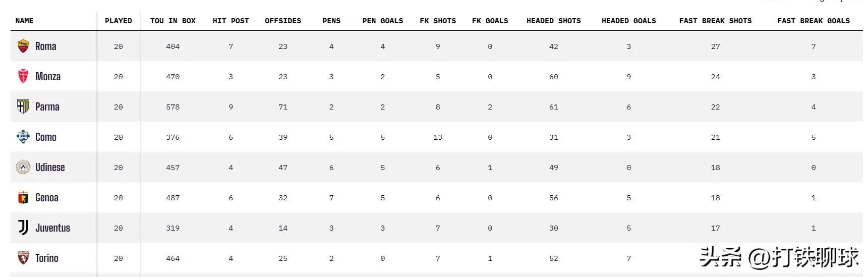Open the Roma team name link
Image resolution: width=868 pixels, height=277 pixels.
tap(46, 46)
